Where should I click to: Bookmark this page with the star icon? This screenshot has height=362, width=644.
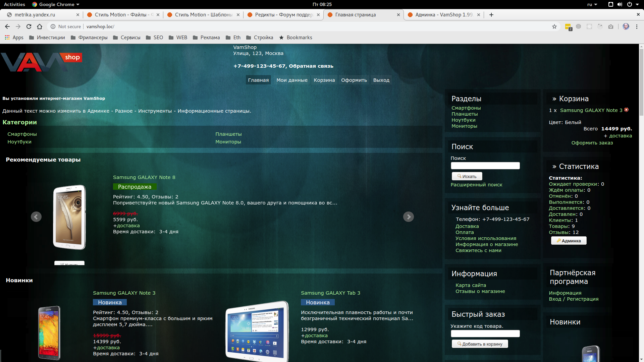(x=554, y=26)
